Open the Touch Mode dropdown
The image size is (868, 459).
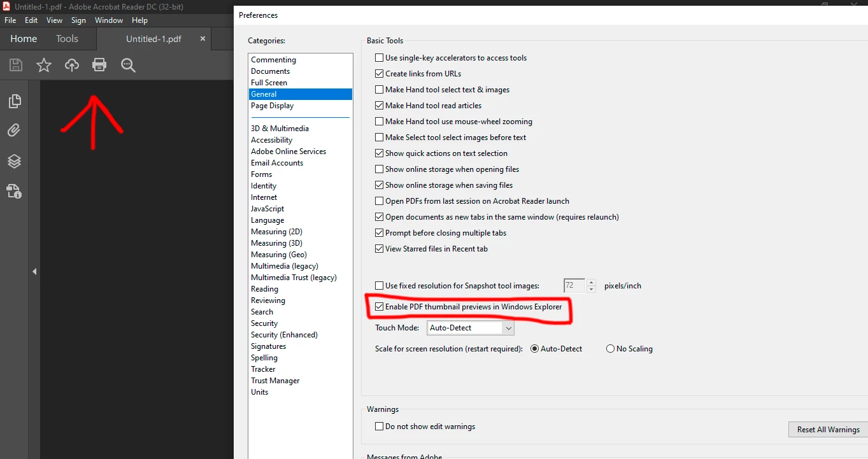(471, 328)
